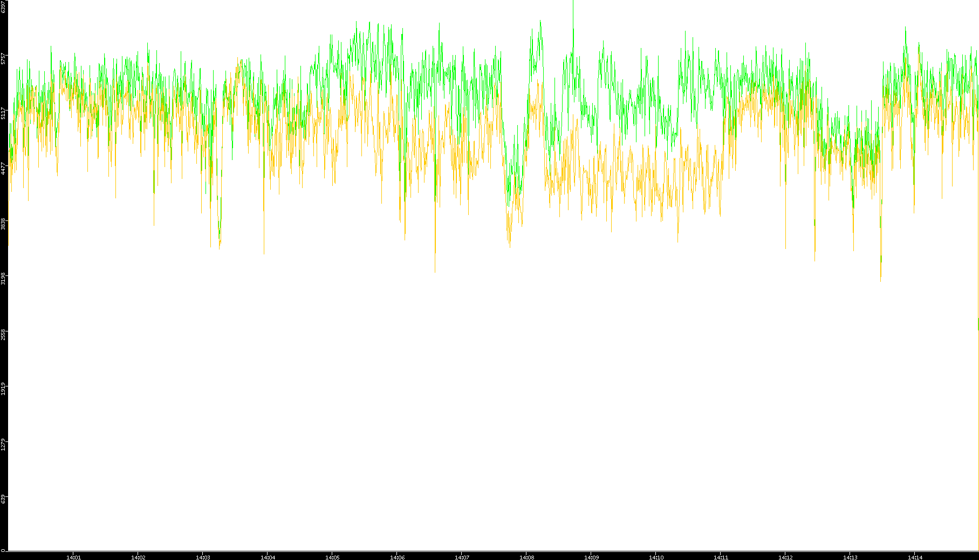Click the 14:14 time axis label
Viewport: 979px width, 560px height.
coord(915,557)
